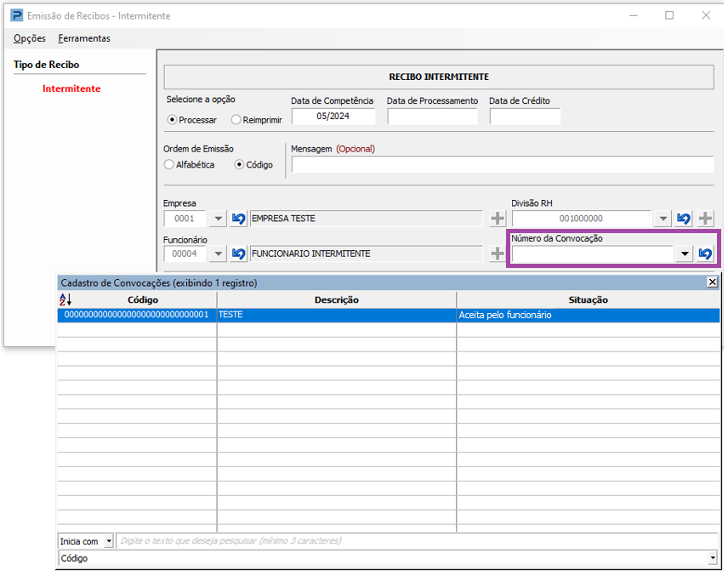Click the RECIBO INTERMITENTE header

[x=439, y=77]
